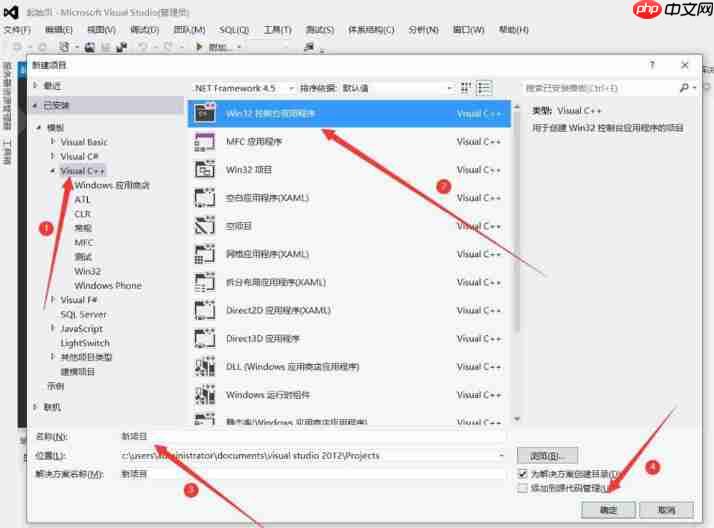Uncheck 为解决方案创建目录 checkbox

point(523,474)
